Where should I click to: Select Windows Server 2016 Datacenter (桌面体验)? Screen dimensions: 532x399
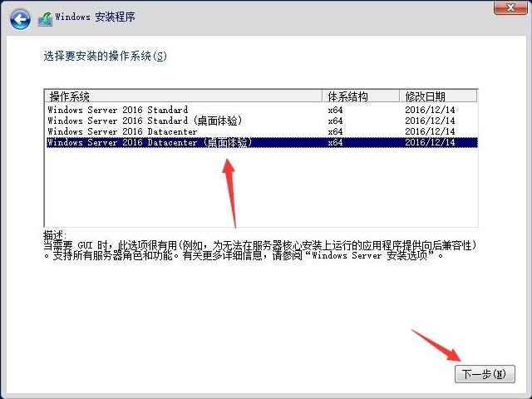click(x=261, y=142)
